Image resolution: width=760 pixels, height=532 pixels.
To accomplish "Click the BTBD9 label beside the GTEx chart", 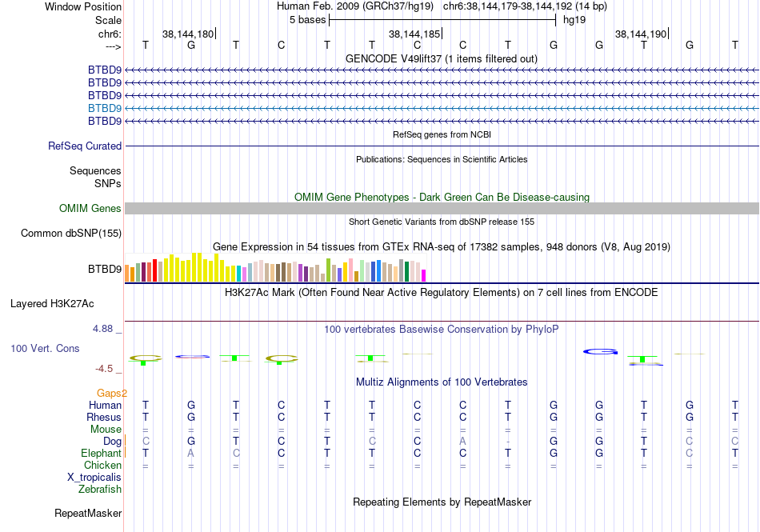I will point(105,269).
